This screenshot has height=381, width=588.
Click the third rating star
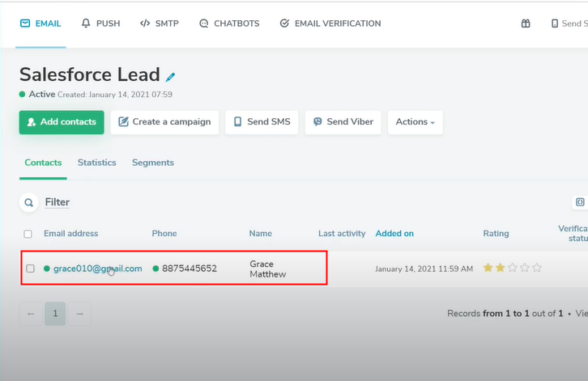click(513, 268)
